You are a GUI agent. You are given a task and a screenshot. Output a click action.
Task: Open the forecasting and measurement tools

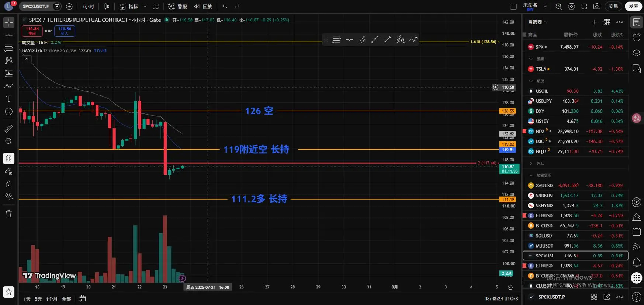pos(9,73)
